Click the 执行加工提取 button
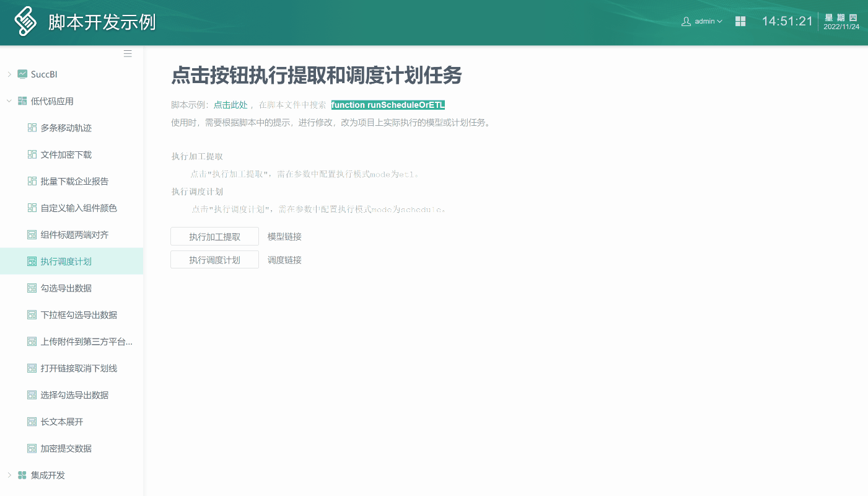The image size is (868, 496). pos(214,236)
